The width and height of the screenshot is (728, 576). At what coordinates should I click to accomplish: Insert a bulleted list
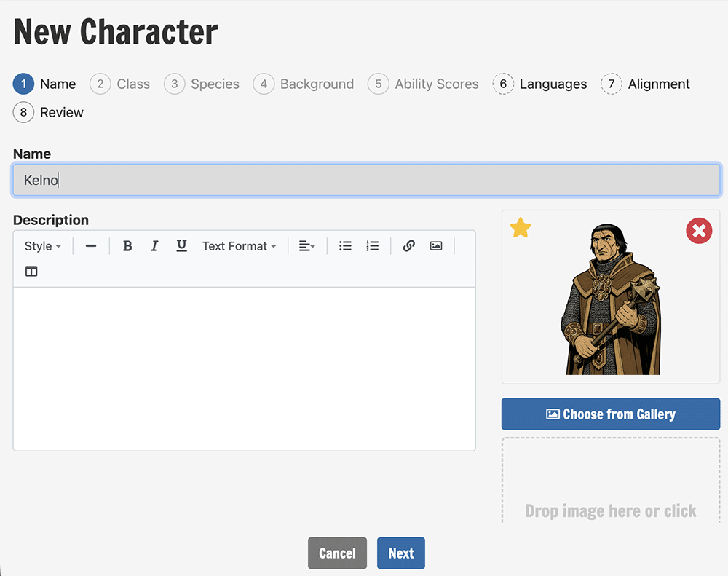[x=345, y=245]
